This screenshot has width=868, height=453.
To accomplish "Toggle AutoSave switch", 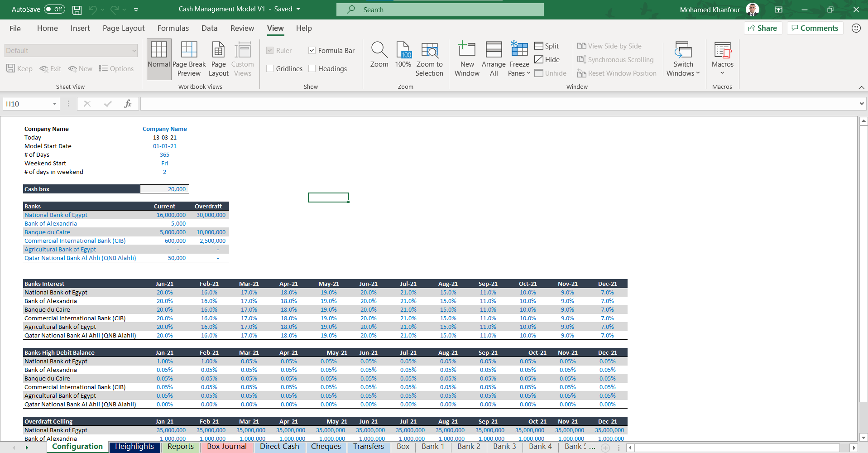I will 54,9.
